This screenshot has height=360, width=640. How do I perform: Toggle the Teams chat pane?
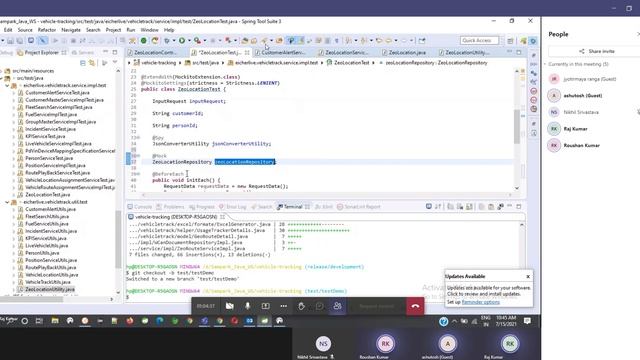click(x=319, y=306)
